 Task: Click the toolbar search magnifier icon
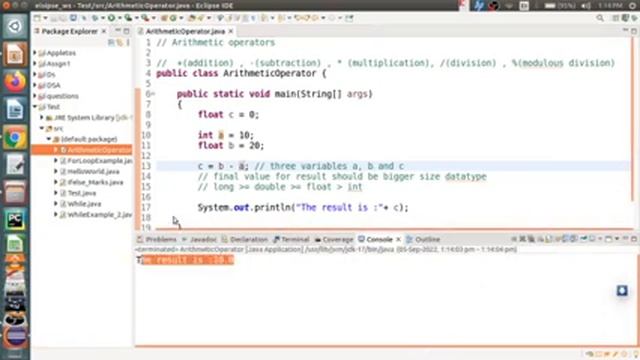600,18
